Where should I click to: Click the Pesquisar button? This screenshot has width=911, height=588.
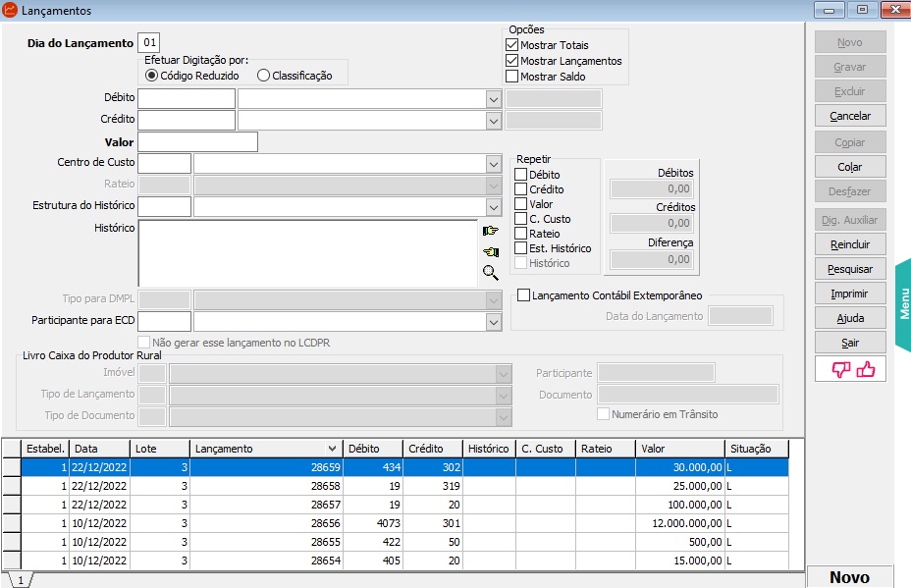[x=850, y=268]
